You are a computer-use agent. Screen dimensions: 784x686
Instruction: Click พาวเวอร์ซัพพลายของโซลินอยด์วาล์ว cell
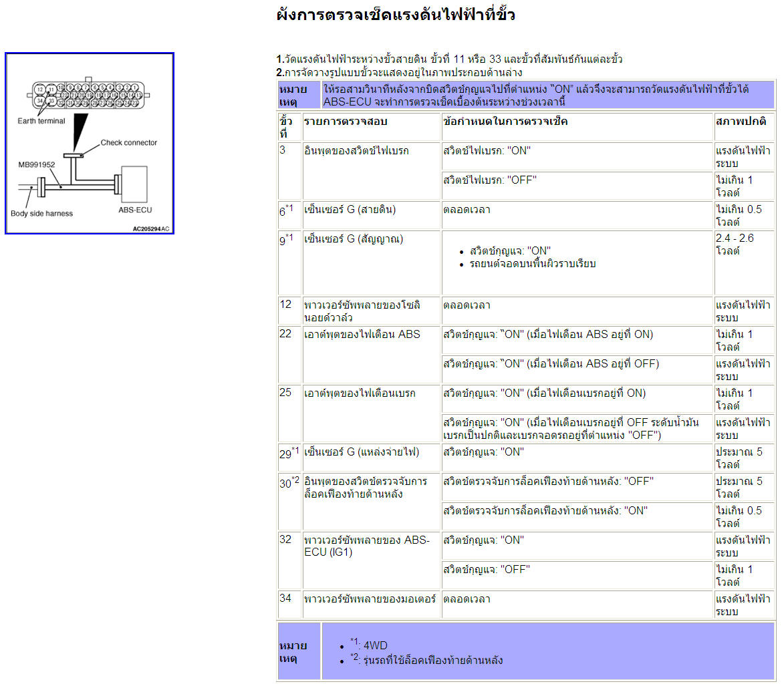[x=372, y=311]
